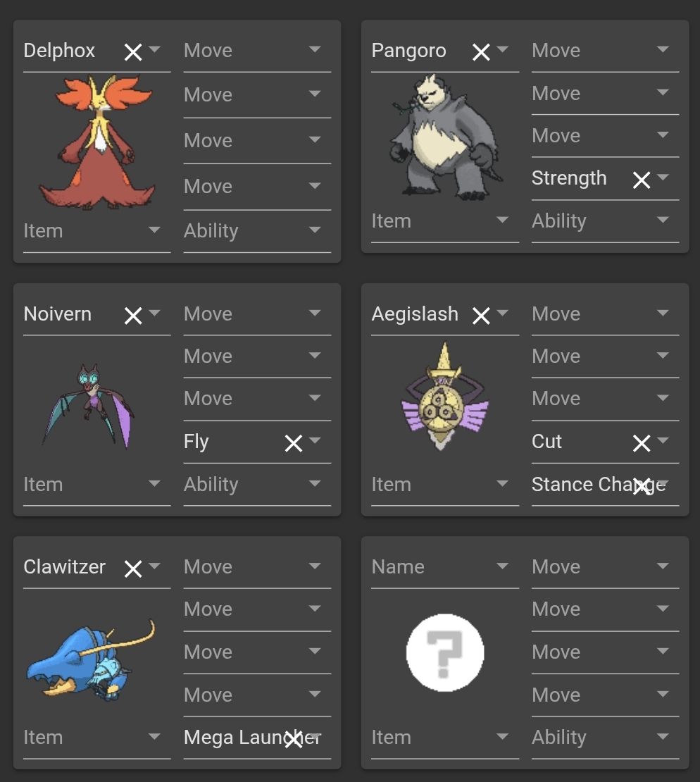Viewport: 700px width, 782px height.
Task: Open Aegislash's Item dropdown
Action: click(445, 485)
